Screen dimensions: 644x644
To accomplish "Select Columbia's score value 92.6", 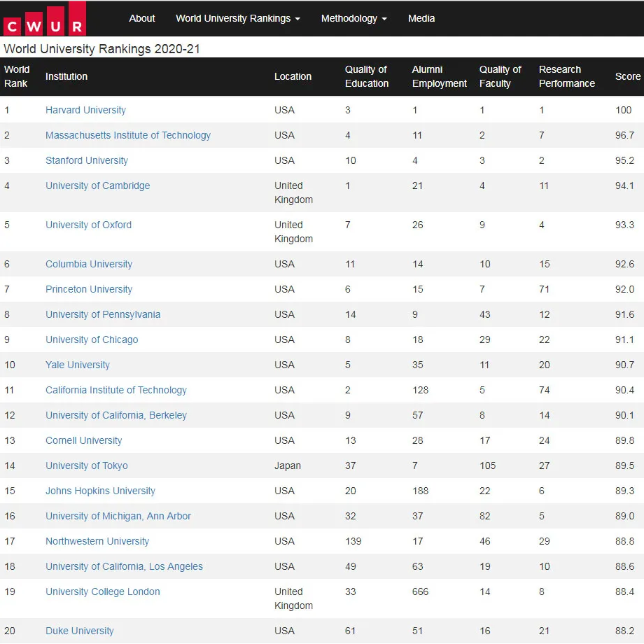I will [x=624, y=264].
